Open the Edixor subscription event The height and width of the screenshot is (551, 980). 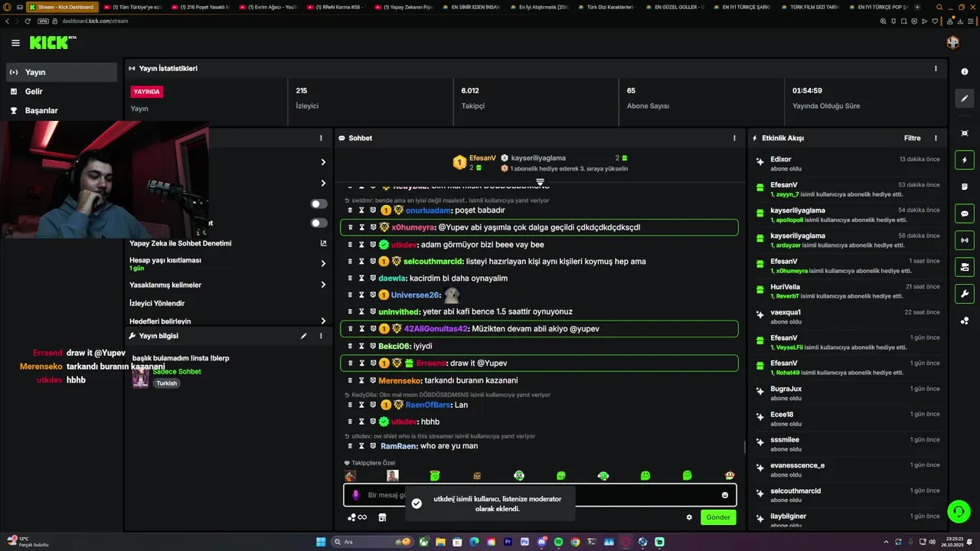point(847,164)
